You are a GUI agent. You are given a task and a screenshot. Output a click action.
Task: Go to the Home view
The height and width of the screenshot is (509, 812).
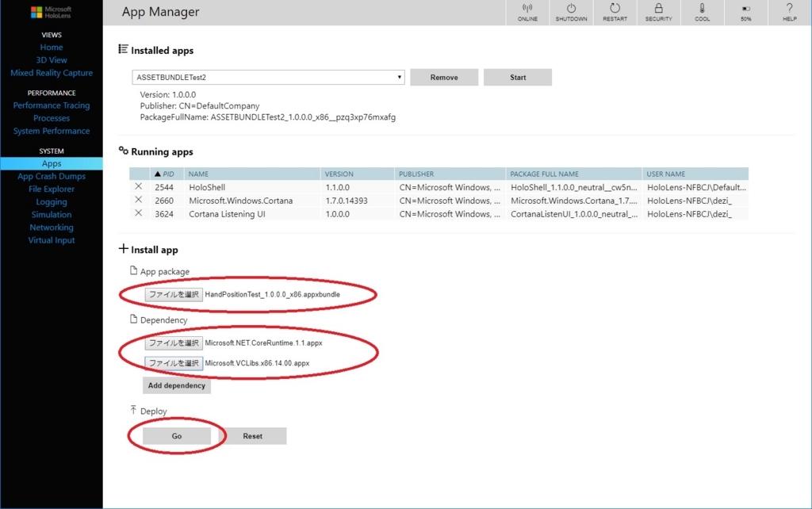pos(52,47)
